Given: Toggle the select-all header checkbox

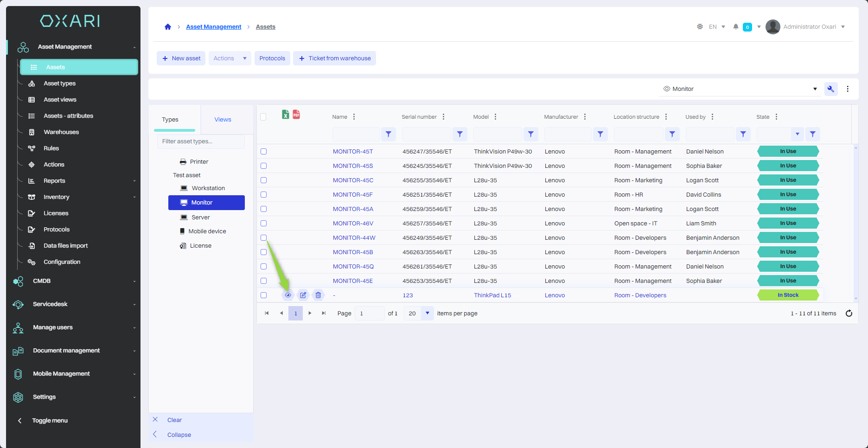Looking at the screenshot, I should (x=263, y=117).
